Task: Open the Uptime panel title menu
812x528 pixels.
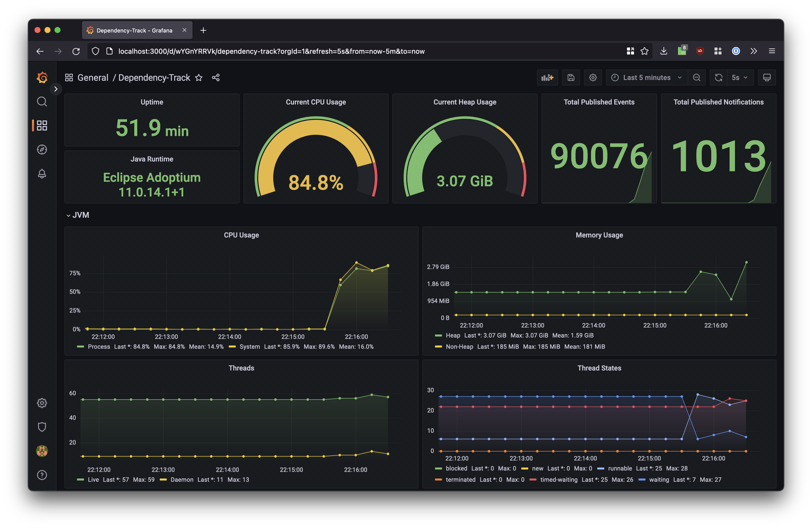Action: (x=152, y=102)
